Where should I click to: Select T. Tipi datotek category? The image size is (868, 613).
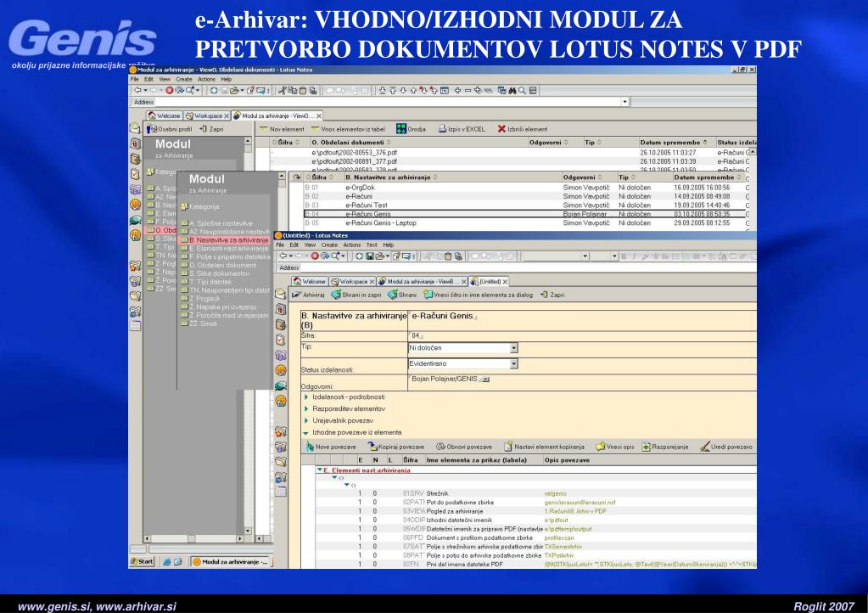tap(206, 282)
